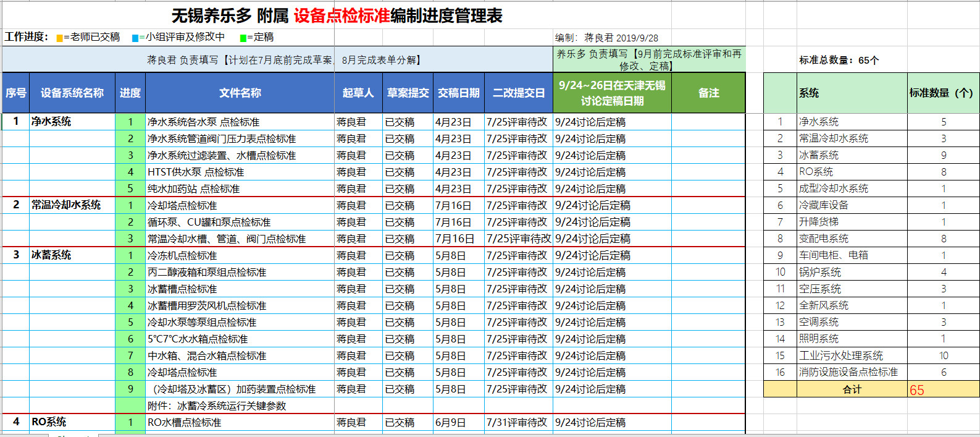Screen dimensions: 980x437
Task: Select the cell 纯水加药站 点检标准
Action: pyautogui.click(x=240, y=189)
